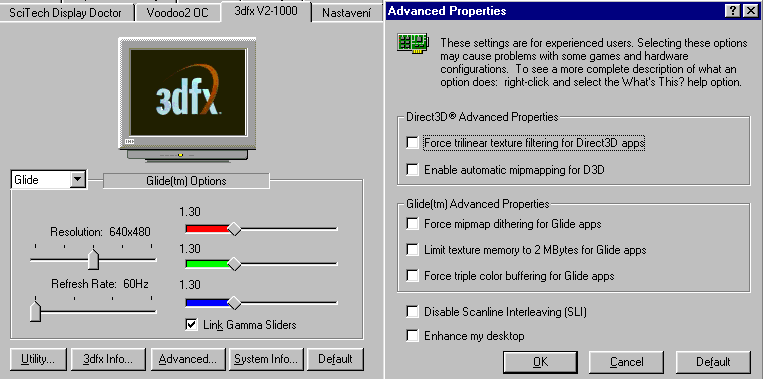The width and height of the screenshot is (763, 379).
Task: Click the Refresh Rate slider thumb
Action: 35,311
